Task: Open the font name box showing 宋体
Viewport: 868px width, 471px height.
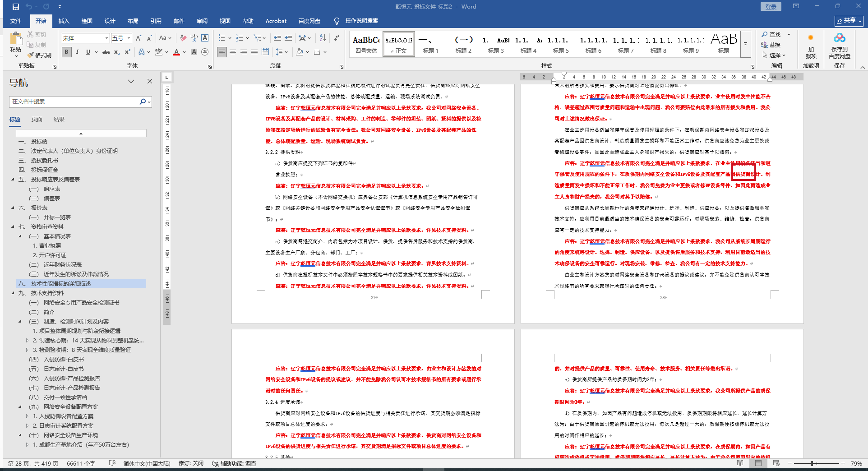Action: [x=86, y=38]
